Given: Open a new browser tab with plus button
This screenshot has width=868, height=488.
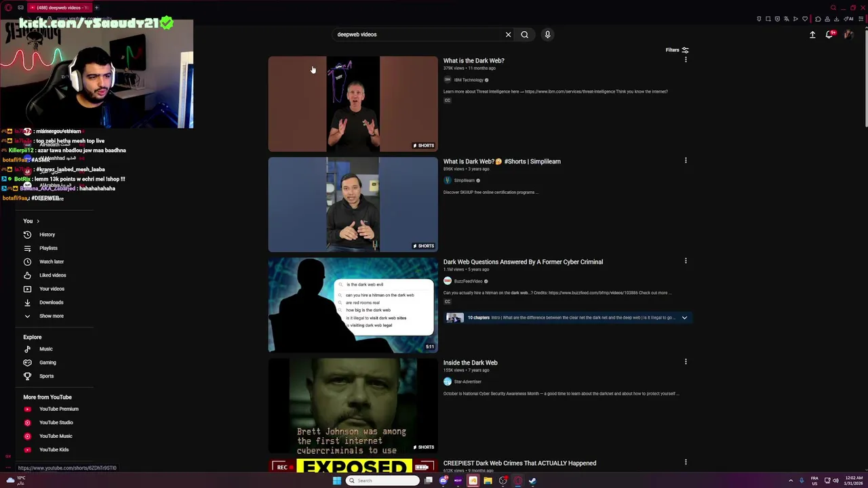Looking at the screenshot, I should pos(96,7).
